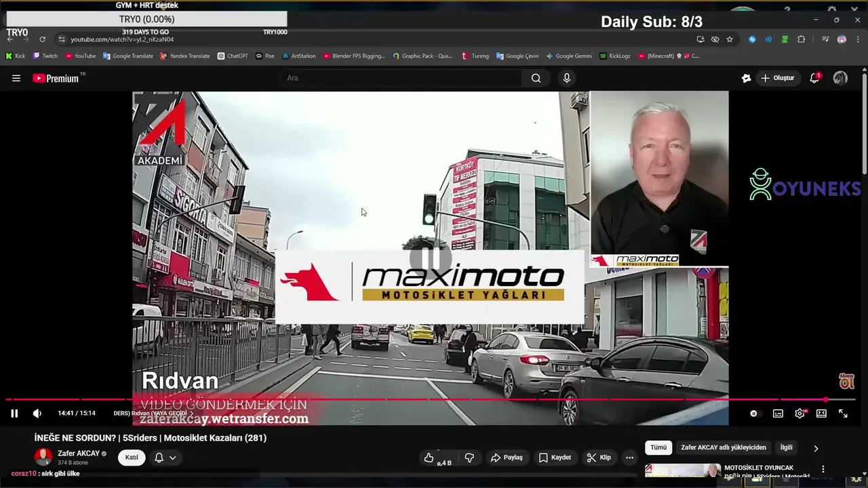Click the Kaydet save button
Viewport: 868px width, 488px height.
pos(554,457)
